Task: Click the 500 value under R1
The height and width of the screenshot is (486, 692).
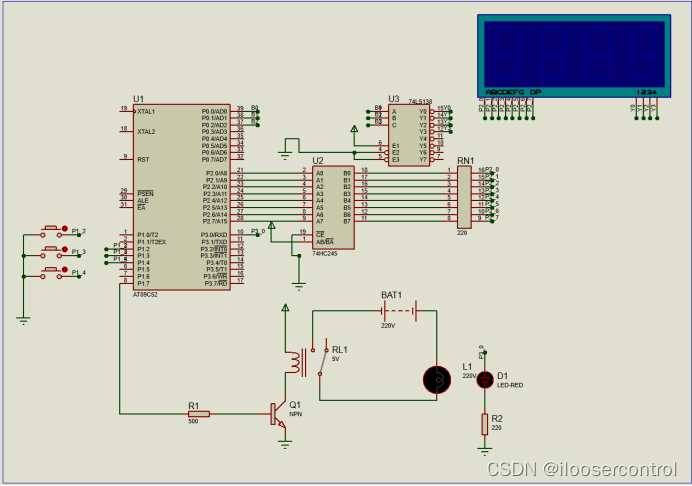Action: (193, 421)
